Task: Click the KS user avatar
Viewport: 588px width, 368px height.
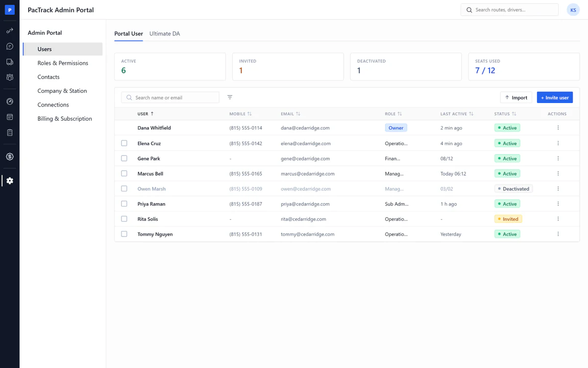Action: [x=573, y=10]
